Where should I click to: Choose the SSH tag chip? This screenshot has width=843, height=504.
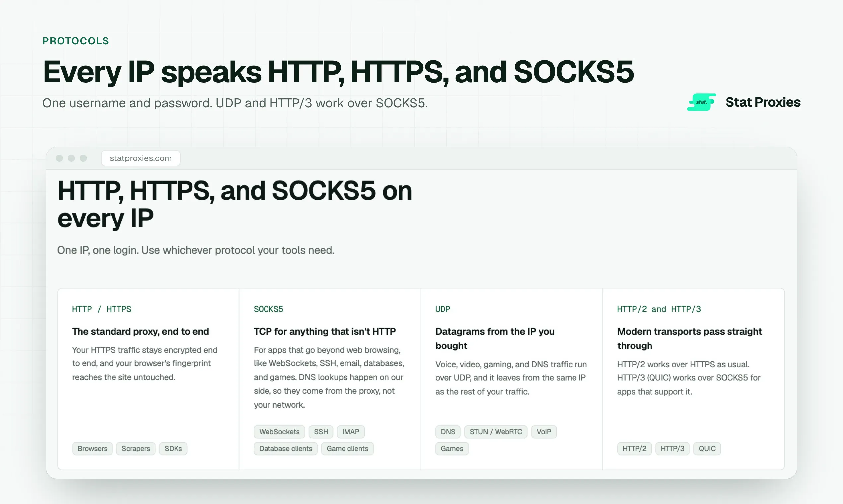[x=321, y=432]
